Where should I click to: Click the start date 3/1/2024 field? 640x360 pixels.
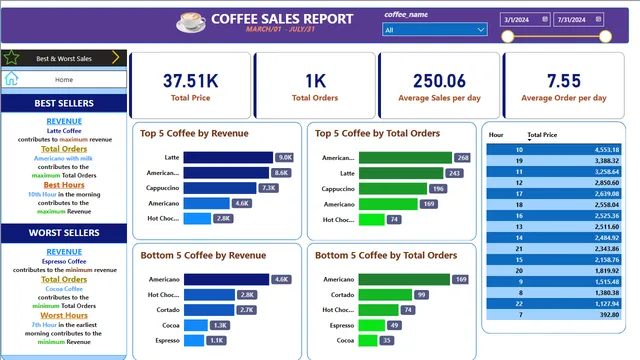click(x=525, y=20)
